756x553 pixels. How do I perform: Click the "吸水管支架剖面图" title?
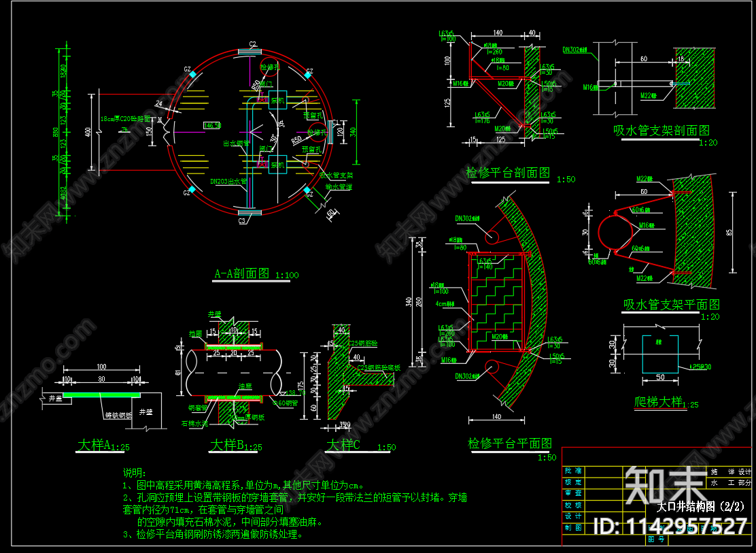661,131
